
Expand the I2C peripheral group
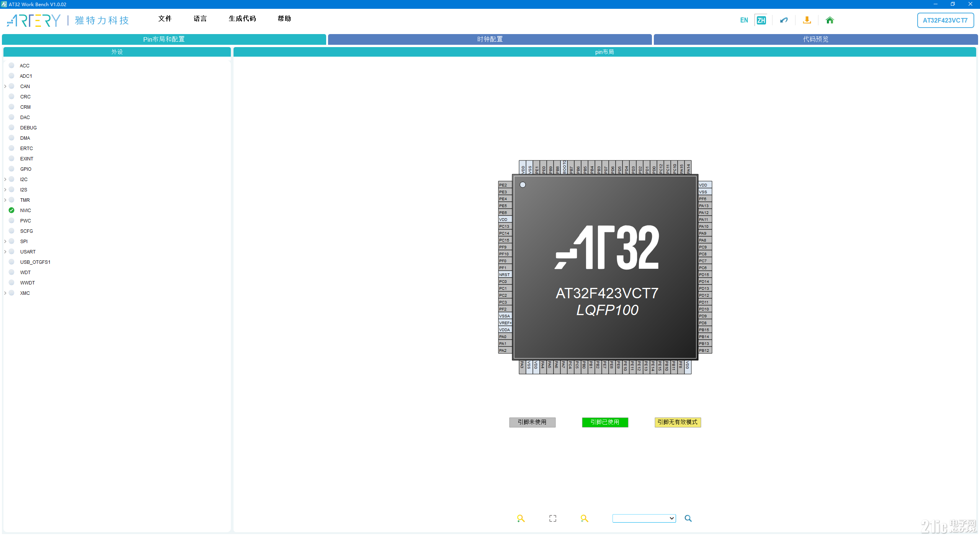pyautogui.click(x=5, y=179)
